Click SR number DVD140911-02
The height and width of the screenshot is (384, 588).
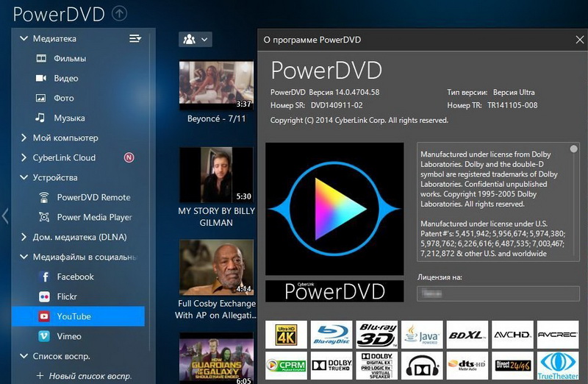pyautogui.click(x=337, y=105)
